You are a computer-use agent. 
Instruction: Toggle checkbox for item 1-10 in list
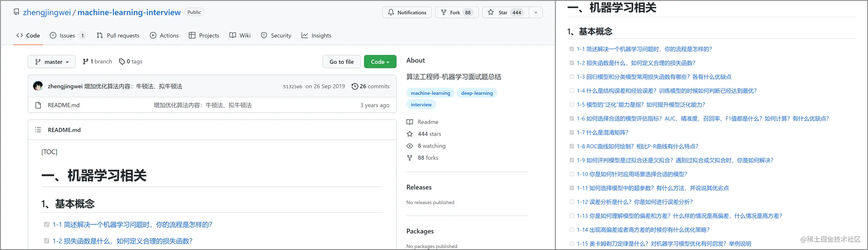[572, 174]
